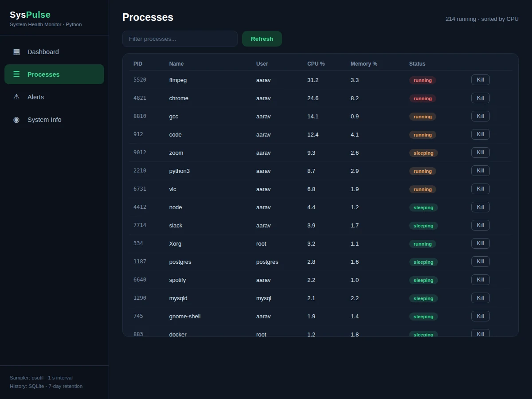Click the Processes list icon
Screen dimensions: 532x399
point(16,74)
